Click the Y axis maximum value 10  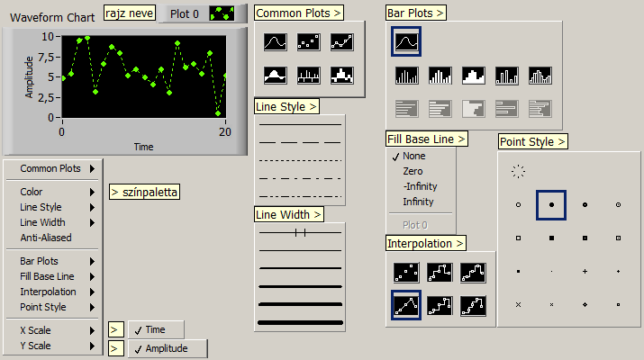[48, 37]
